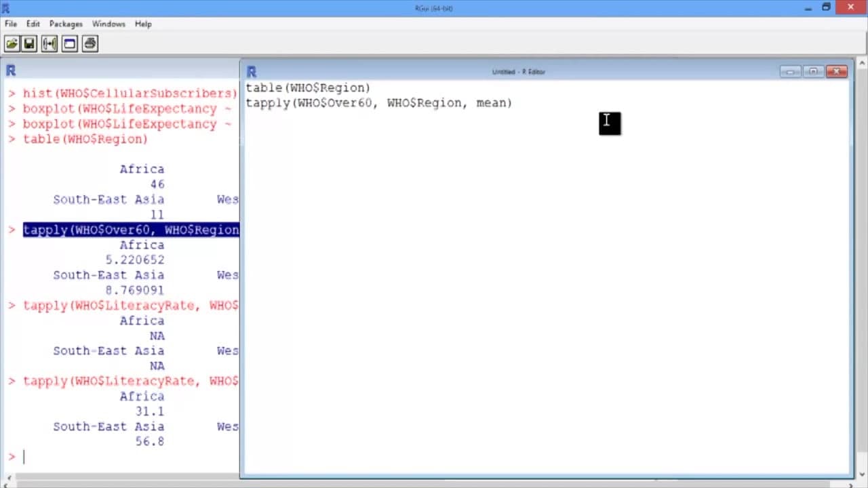Run line or selection toolbar icon
868x488 pixels.
tap(50, 44)
